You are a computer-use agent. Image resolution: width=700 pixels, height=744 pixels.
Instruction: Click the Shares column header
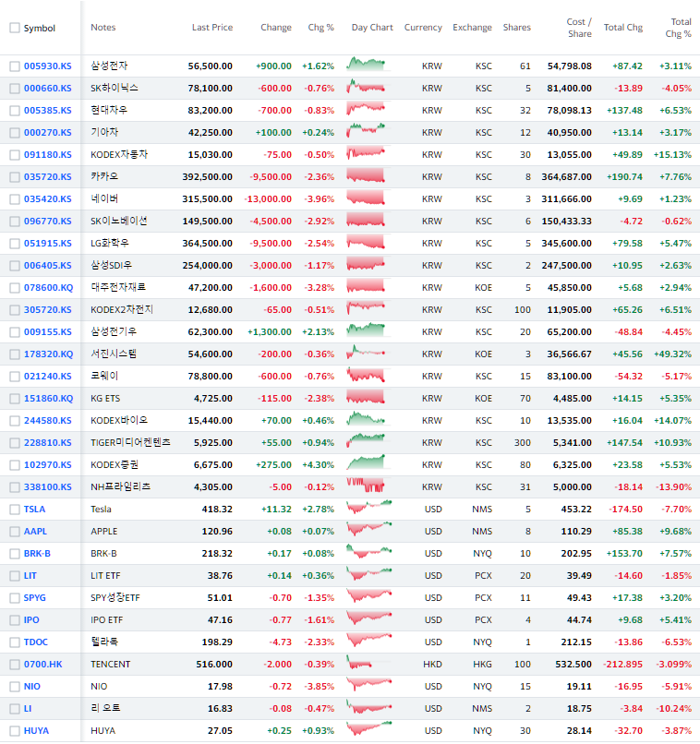517,28
